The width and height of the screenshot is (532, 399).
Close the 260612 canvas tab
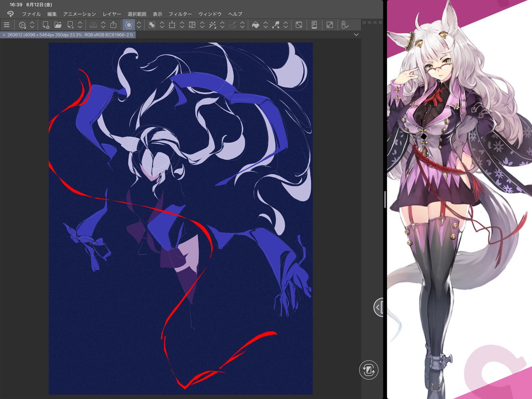click(4, 35)
